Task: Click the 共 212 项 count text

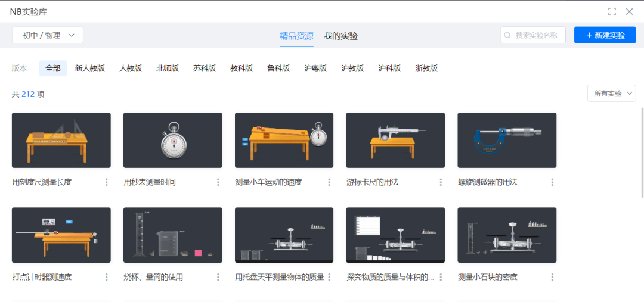Action: tap(28, 94)
